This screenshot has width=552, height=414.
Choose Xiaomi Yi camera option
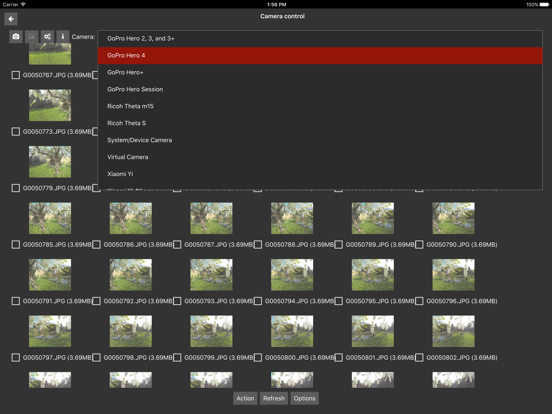(320, 174)
